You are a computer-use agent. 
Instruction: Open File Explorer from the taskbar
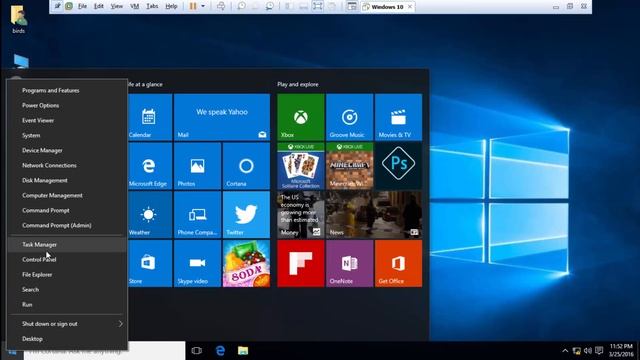coord(243,351)
